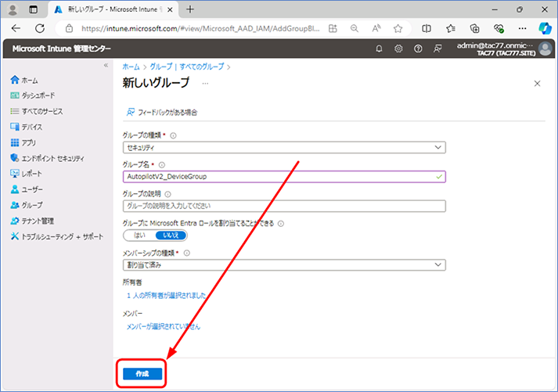
Task: Open アプリ in the sidebar
Action: point(23,142)
